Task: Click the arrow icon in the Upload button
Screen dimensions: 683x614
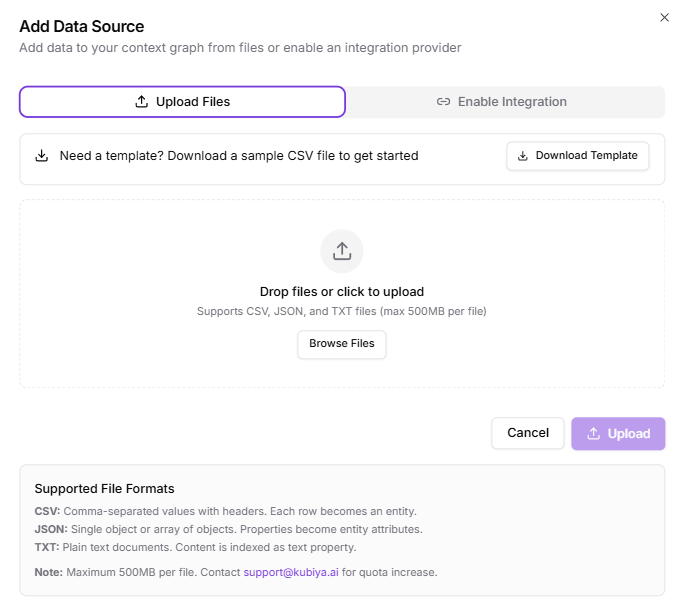Action: click(594, 434)
